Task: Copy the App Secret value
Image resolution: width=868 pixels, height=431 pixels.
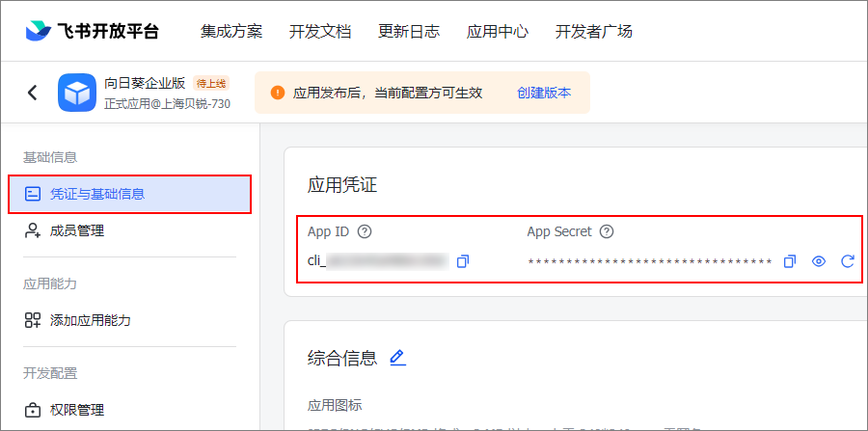Action: coord(790,261)
